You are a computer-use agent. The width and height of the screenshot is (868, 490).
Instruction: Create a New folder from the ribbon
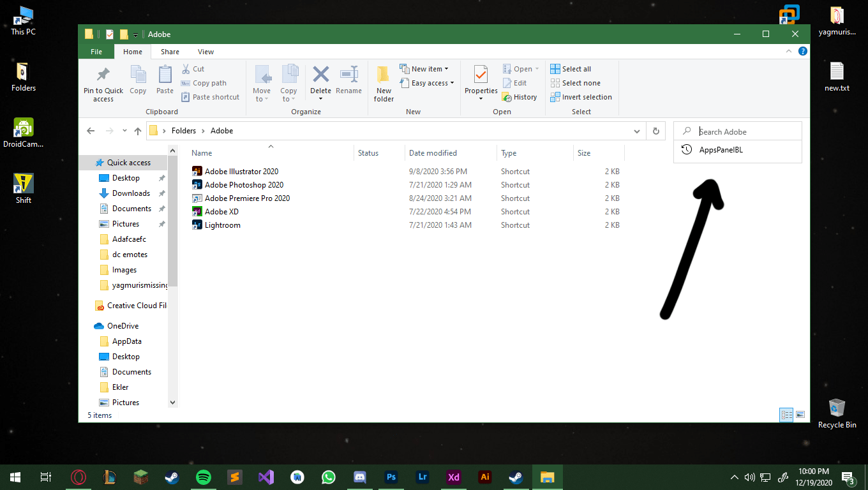click(x=384, y=84)
